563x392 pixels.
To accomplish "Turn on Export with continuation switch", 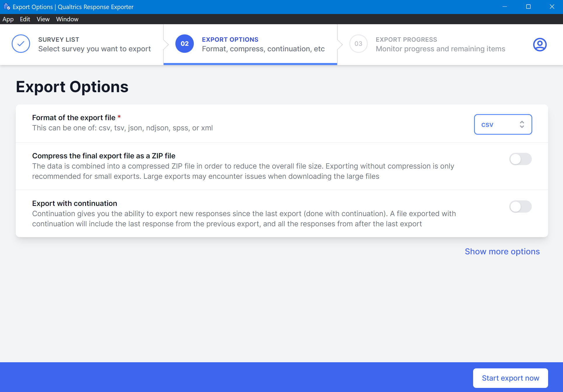I will [520, 207].
